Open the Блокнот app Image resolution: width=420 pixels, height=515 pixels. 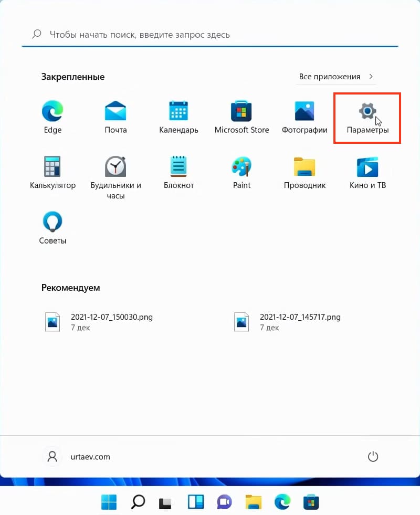(x=178, y=173)
